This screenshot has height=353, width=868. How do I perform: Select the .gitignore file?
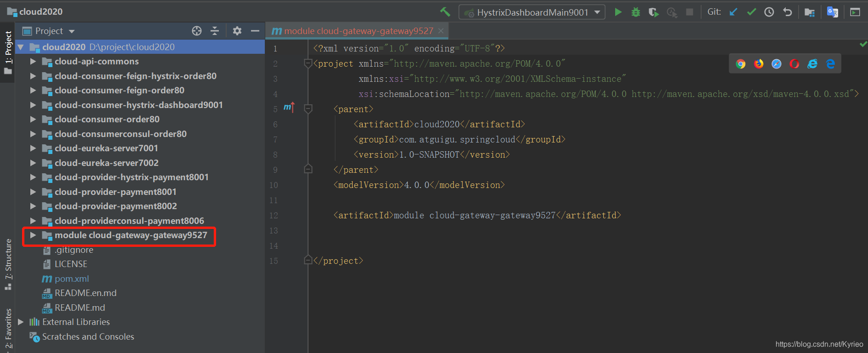click(74, 250)
